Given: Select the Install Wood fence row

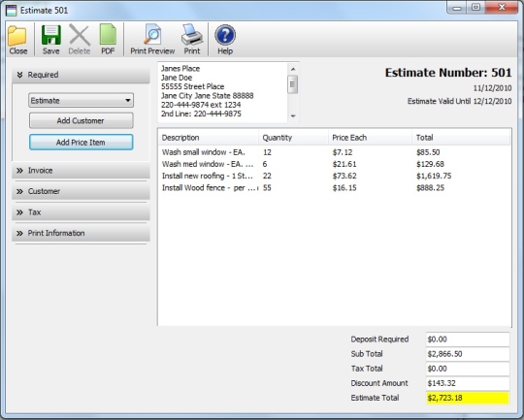Looking at the screenshot, I should click(x=334, y=188).
